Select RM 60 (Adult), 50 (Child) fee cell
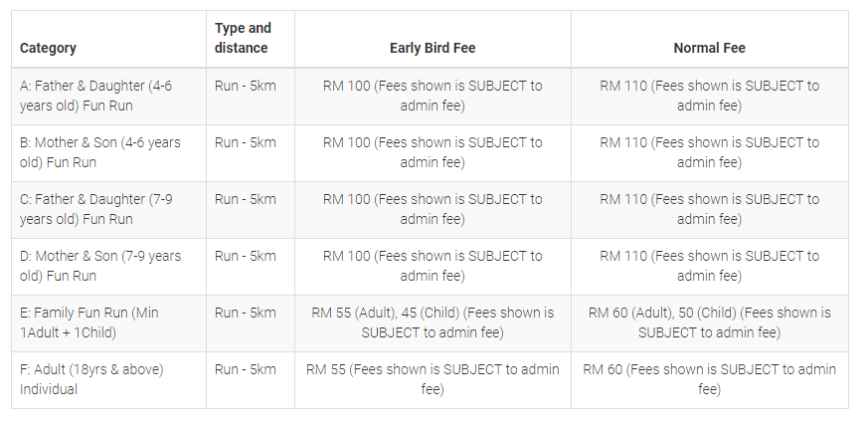This screenshot has width=868, height=429. 709,322
